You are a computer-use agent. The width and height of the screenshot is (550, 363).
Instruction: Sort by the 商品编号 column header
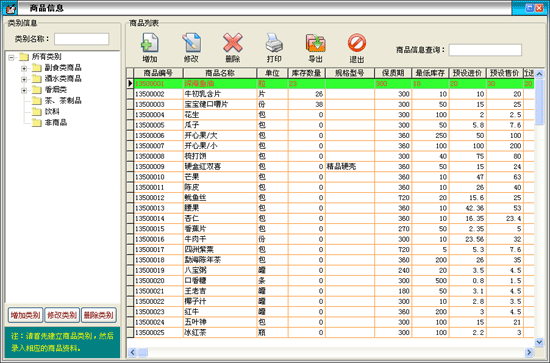[x=158, y=73]
